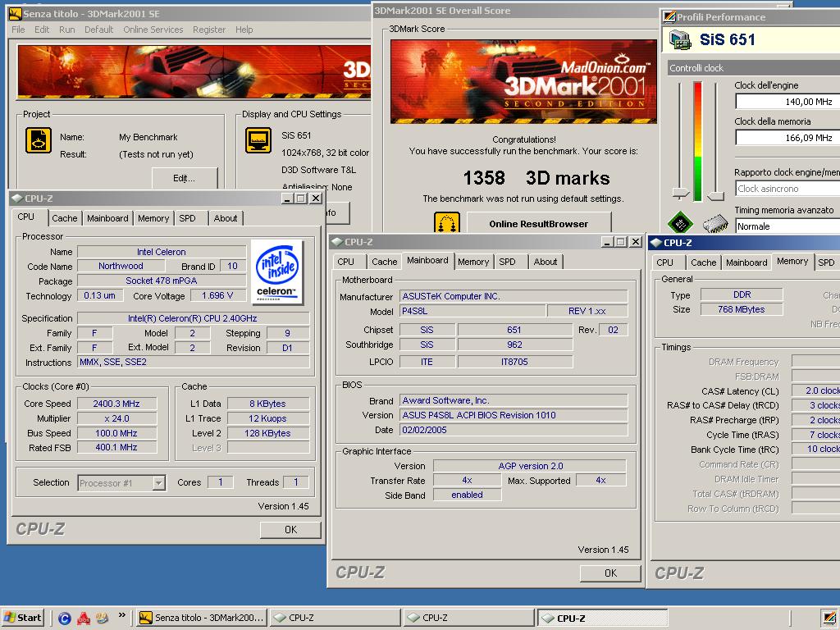Open the Default menu
The width and height of the screenshot is (840, 630).
[x=99, y=30]
